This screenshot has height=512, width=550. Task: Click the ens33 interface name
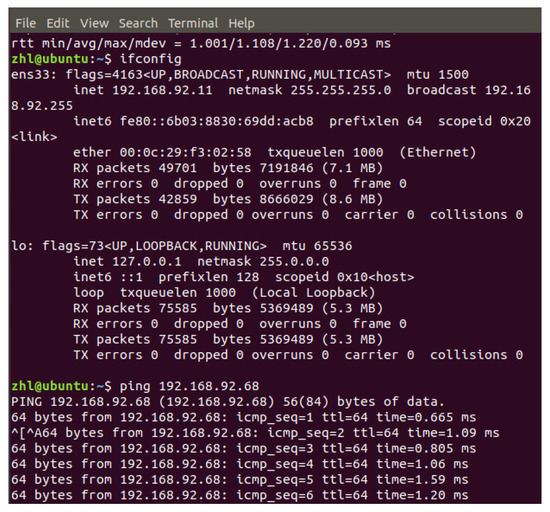pos(31,75)
